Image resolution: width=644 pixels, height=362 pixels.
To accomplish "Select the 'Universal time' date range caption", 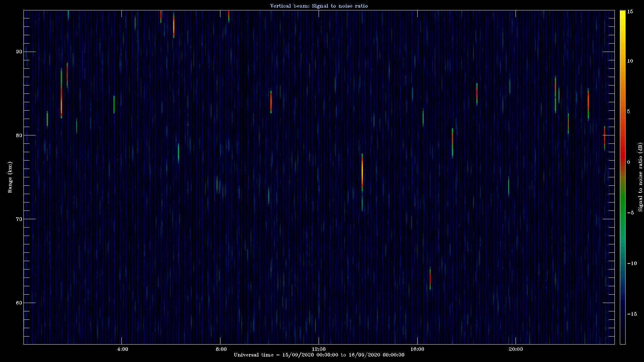I will coord(319,355).
